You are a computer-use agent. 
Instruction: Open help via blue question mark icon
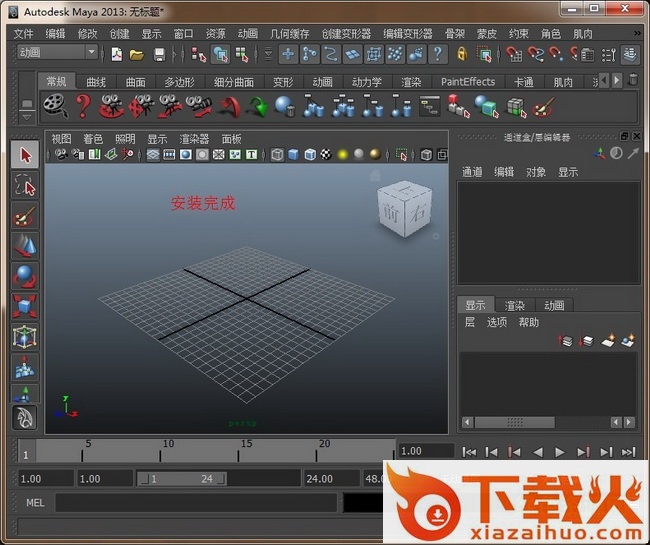coord(437,54)
